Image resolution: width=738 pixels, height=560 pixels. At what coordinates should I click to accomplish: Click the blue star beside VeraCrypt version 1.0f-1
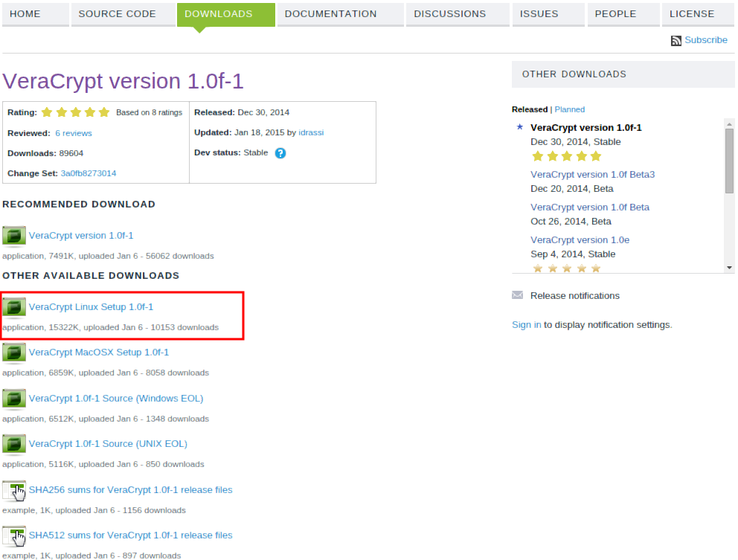click(519, 126)
